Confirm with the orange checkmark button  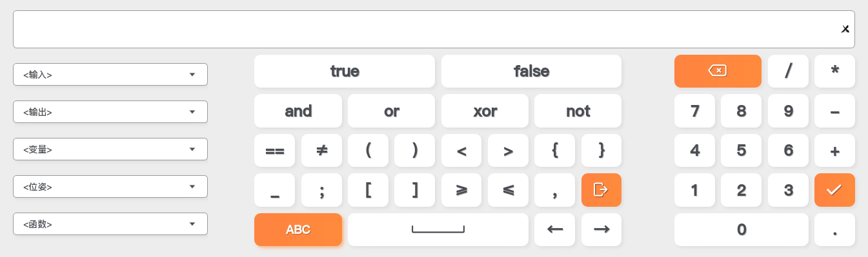click(x=834, y=190)
